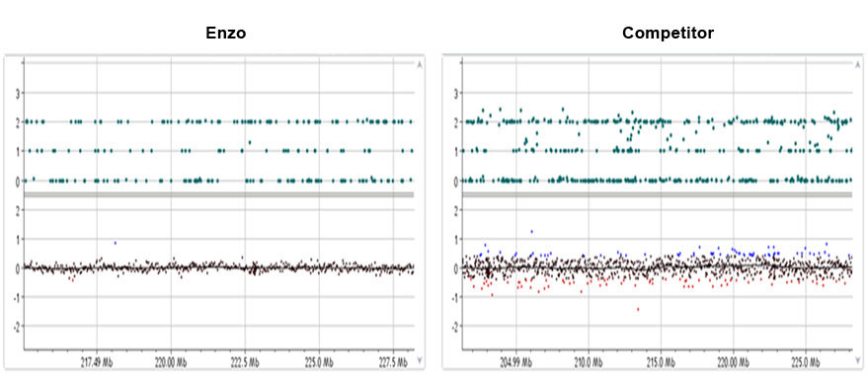Click the 227.5 Mb axis label
This screenshot has height=375, width=868.
[x=393, y=363]
